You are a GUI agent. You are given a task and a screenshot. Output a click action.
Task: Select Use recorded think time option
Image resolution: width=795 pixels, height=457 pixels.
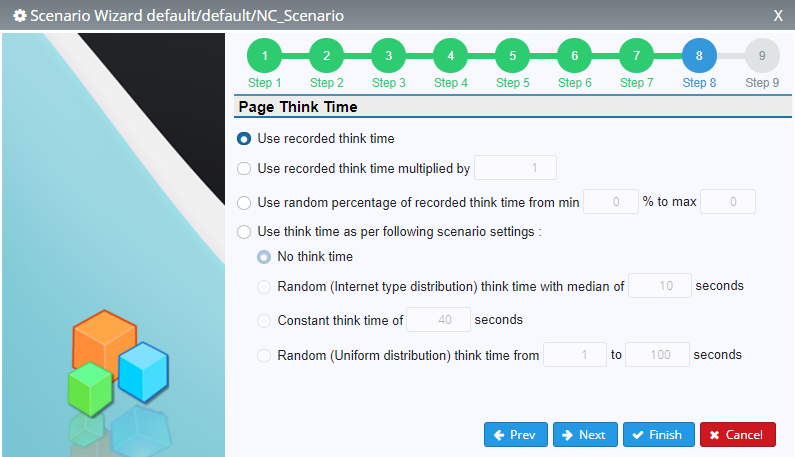point(244,138)
